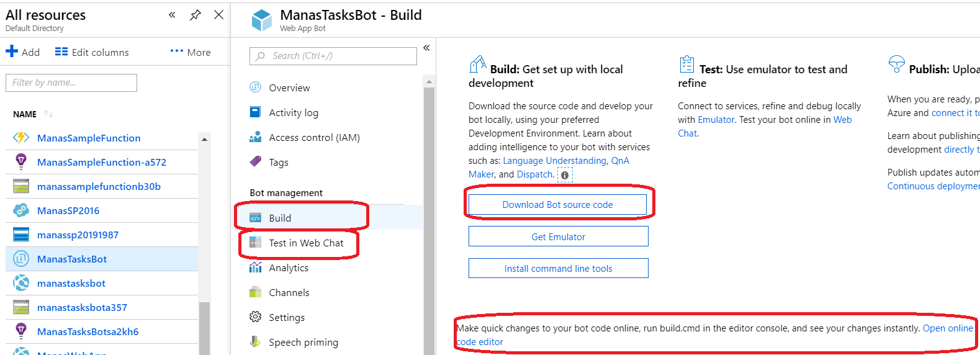Image resolution: width=980 pixels, height=355 pixels.
Task: Open the Activity log menu item
Action: click(x=294, y=112)
